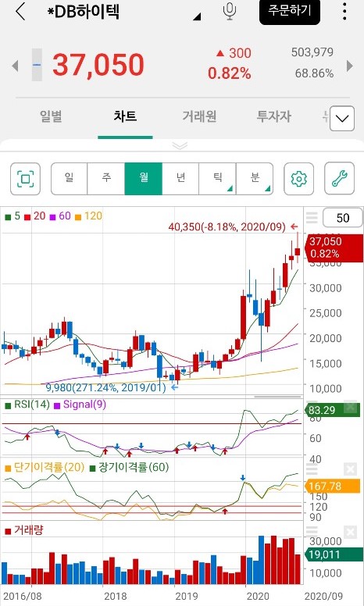The image size is (364, 606).
Task: Click the chart horizontal scroll bar
Action: click(x=277, y=397)
